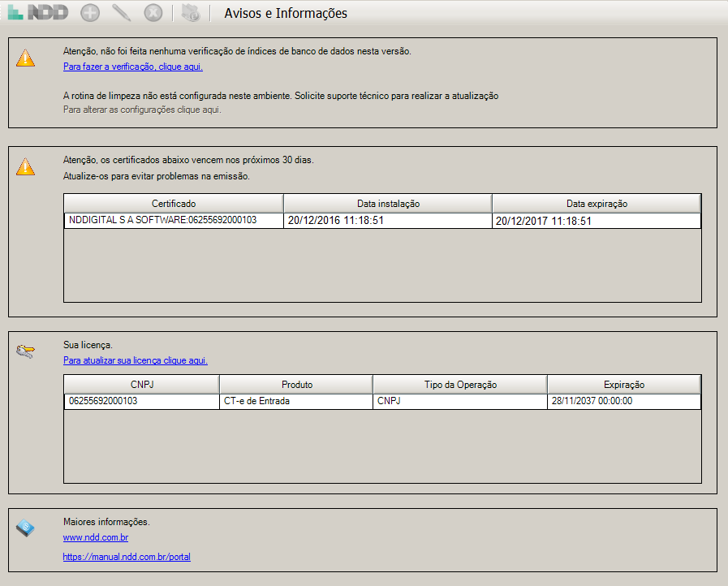Click the Produto column header in license table
Image resolution: width=728 pixels, height=586 pixels.
coord(296,385)
